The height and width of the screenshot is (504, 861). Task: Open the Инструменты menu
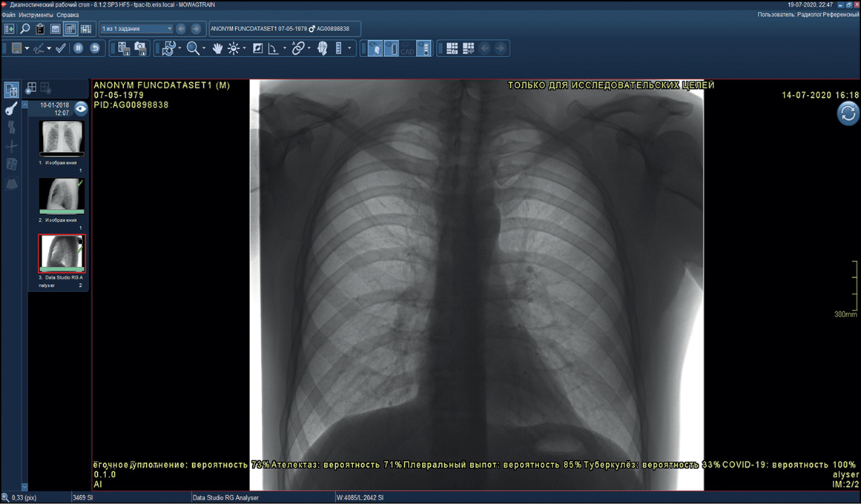(x=36, y=15)
